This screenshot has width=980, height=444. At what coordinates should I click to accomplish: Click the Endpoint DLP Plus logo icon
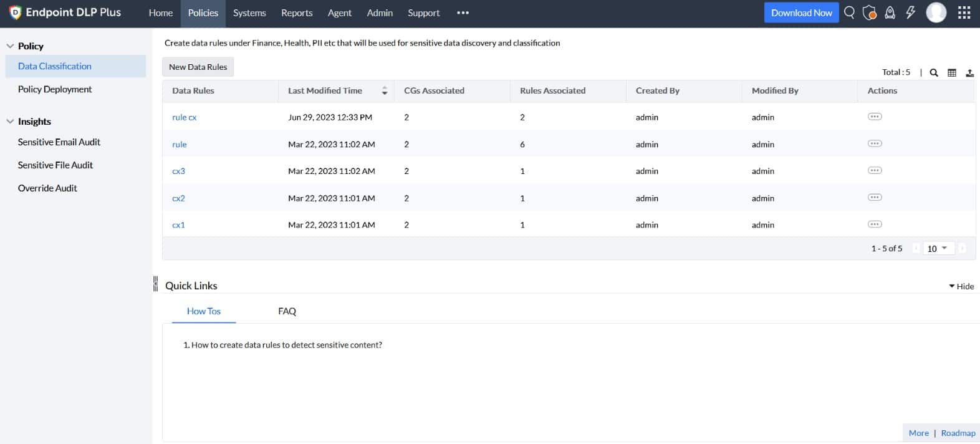[15, 12]
